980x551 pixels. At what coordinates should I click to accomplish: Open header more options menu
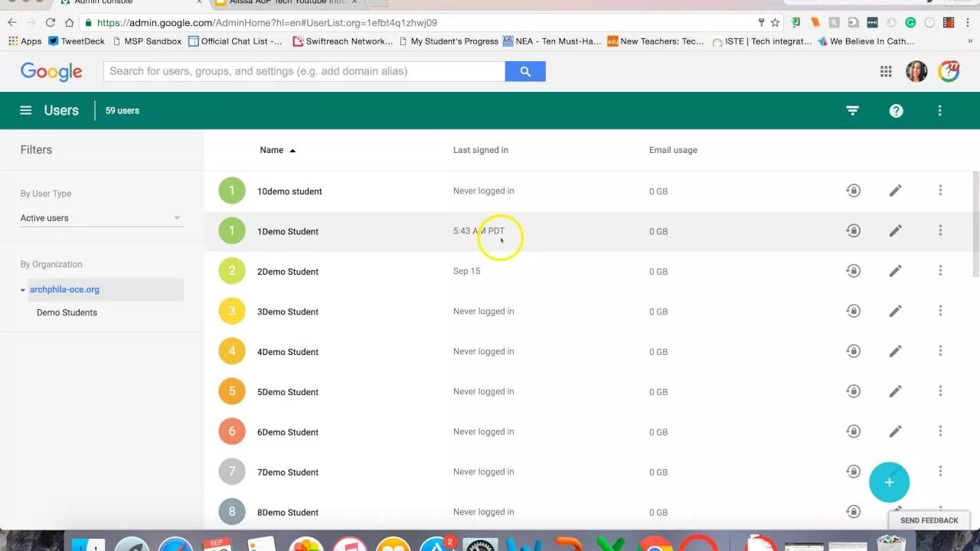[939, 110]
